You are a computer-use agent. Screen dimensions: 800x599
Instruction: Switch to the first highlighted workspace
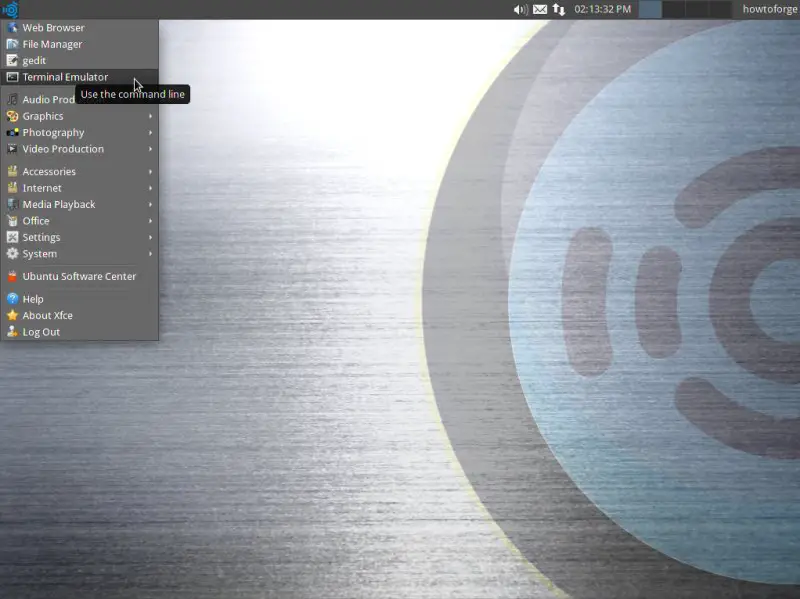tap(650, 9)
